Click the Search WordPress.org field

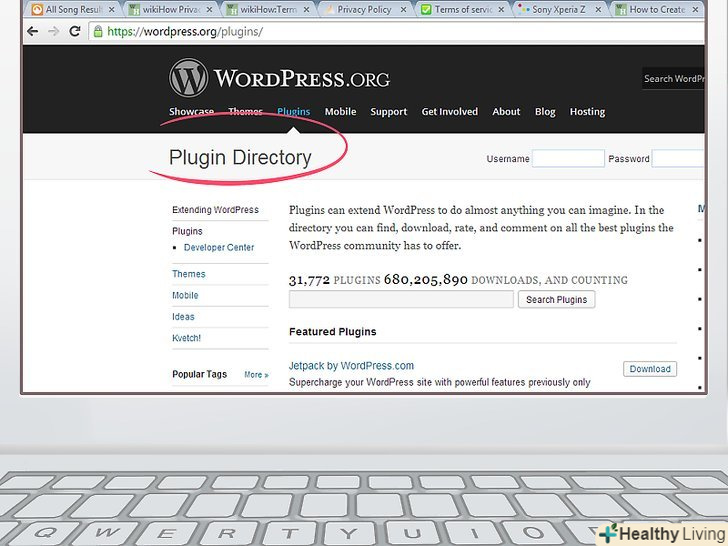[x=673, y=78]
